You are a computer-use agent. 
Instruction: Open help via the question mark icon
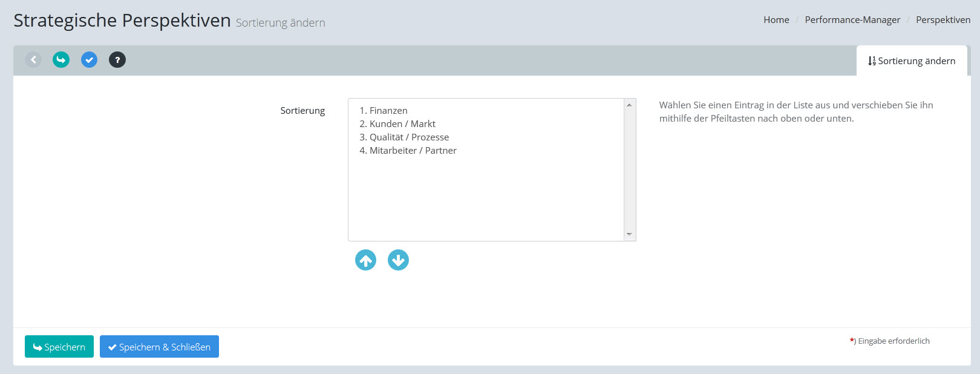click(117, 60)
